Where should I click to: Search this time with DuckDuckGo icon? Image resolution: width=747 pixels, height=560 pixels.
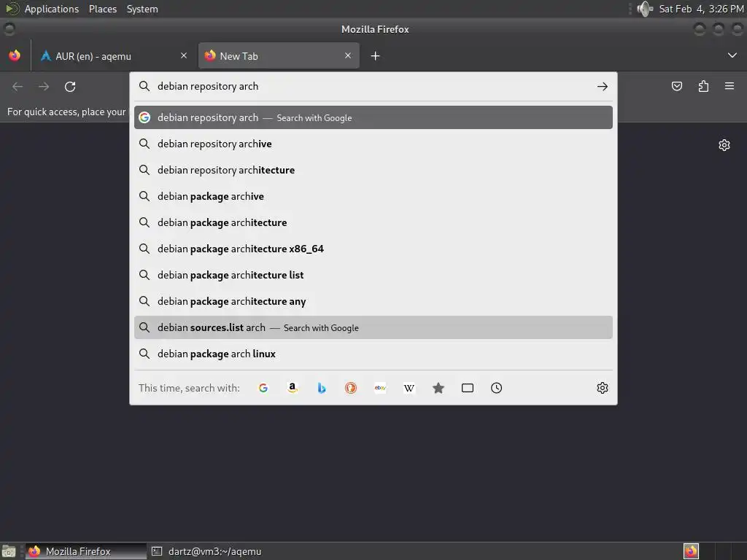click(351, 388)
